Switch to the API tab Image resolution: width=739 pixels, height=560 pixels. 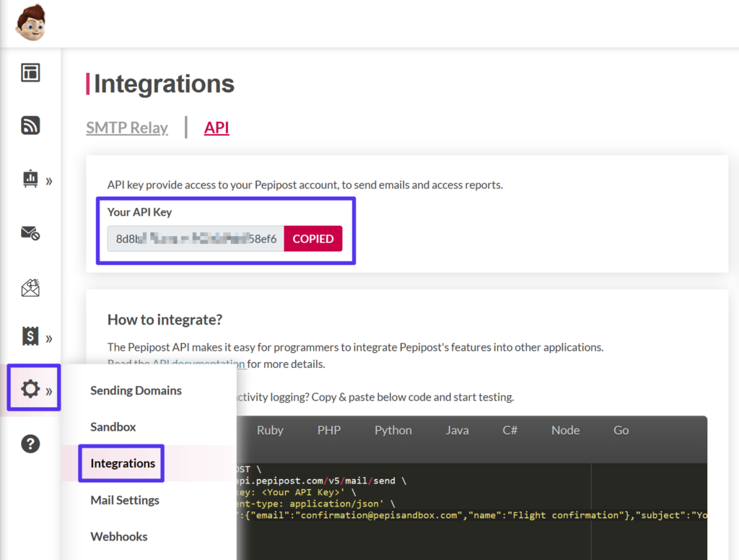(x=216, y=127)
